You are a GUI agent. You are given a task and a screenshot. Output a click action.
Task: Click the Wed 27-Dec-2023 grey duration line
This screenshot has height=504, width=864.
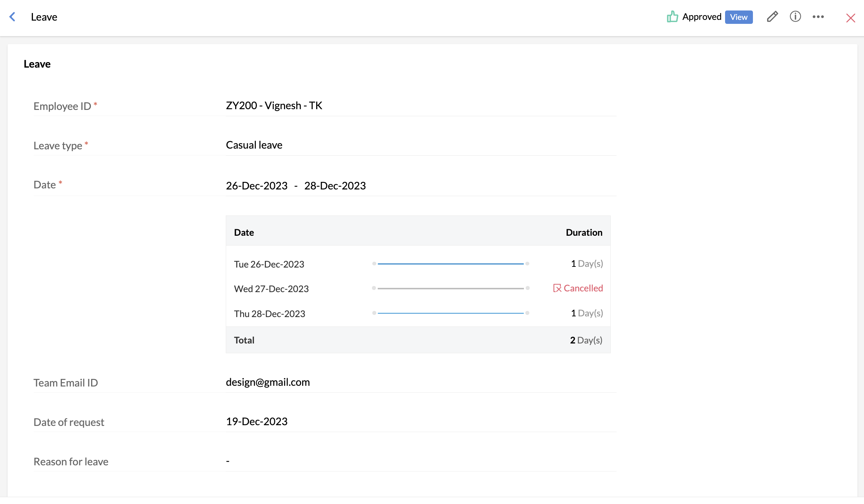[450, 289]
